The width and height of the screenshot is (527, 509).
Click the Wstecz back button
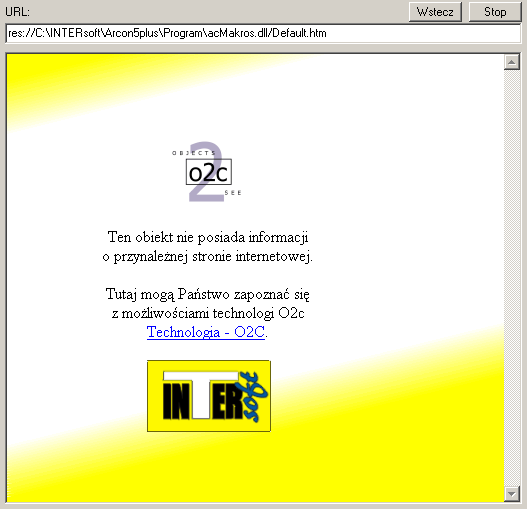[435, 12]
